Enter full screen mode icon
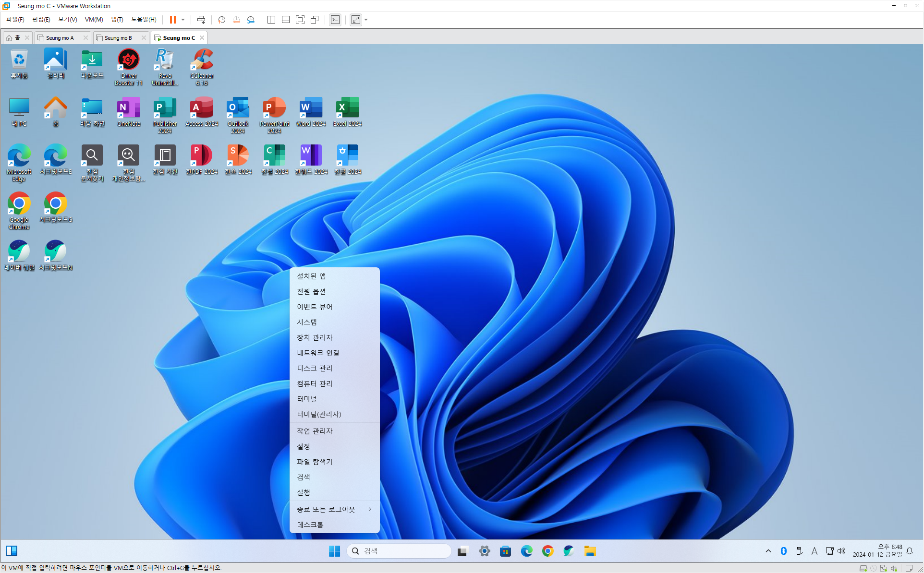Screen dimensions: 924x573 [300, 20]
